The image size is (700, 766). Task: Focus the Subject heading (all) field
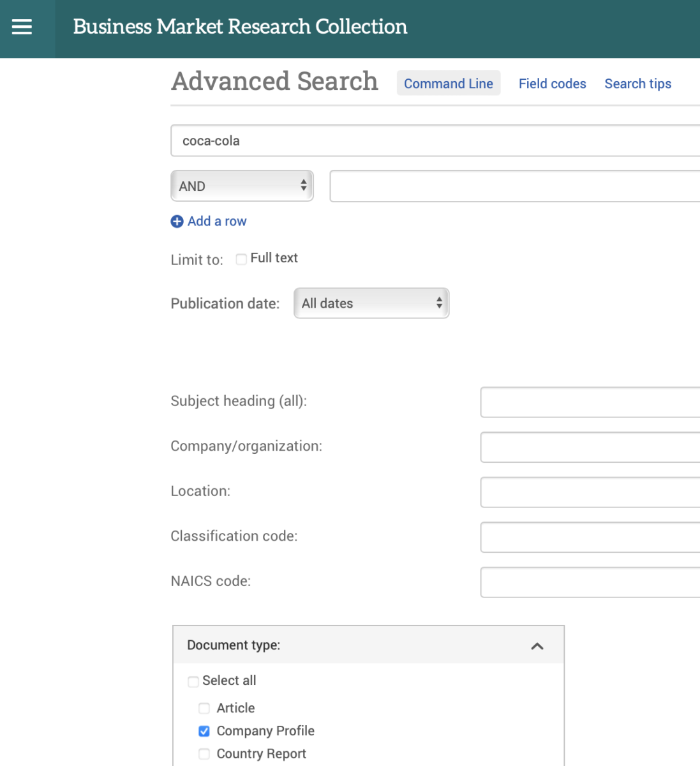coord(590,402)
